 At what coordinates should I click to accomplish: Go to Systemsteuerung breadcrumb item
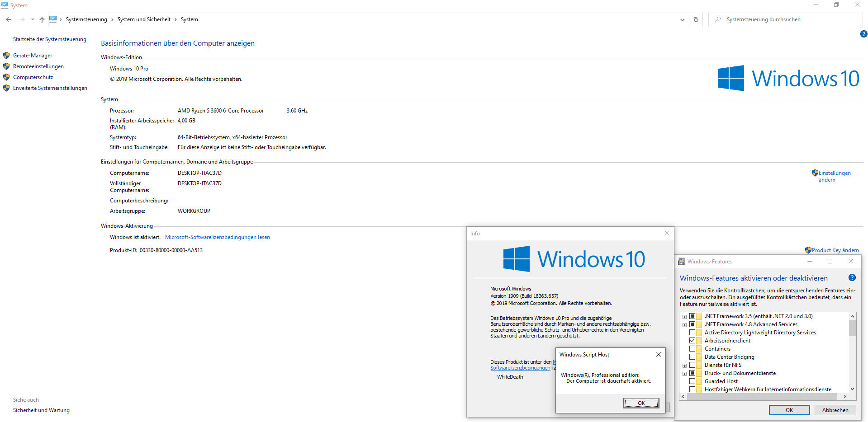[x=86, y=19]
